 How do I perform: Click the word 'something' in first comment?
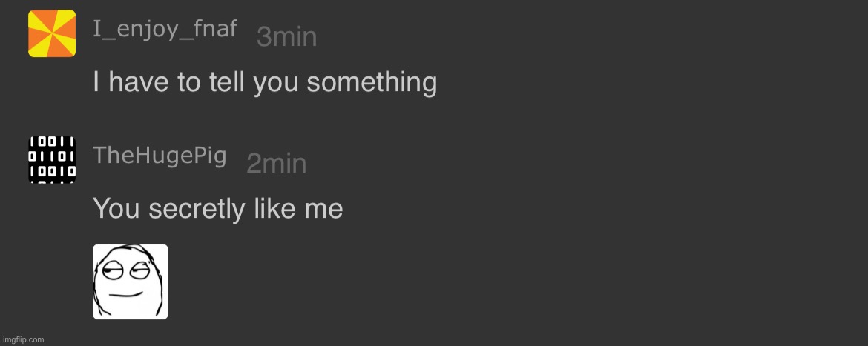[372, 84]
